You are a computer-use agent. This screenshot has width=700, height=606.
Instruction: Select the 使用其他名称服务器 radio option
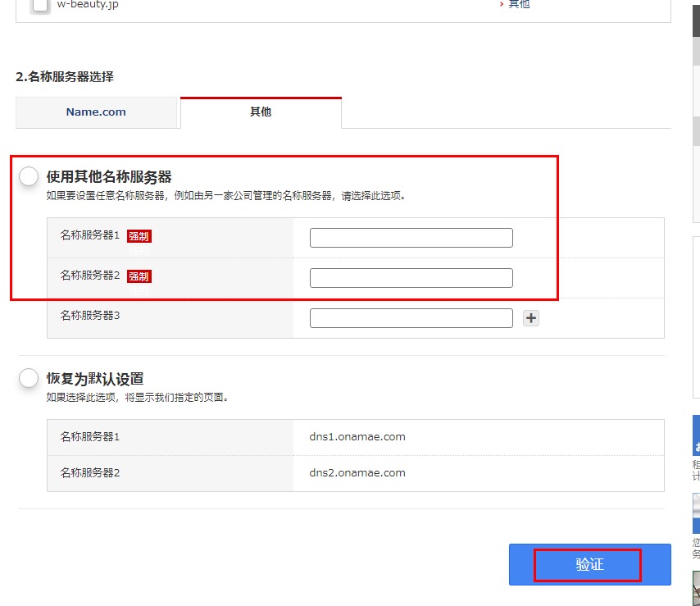point(29,176)
